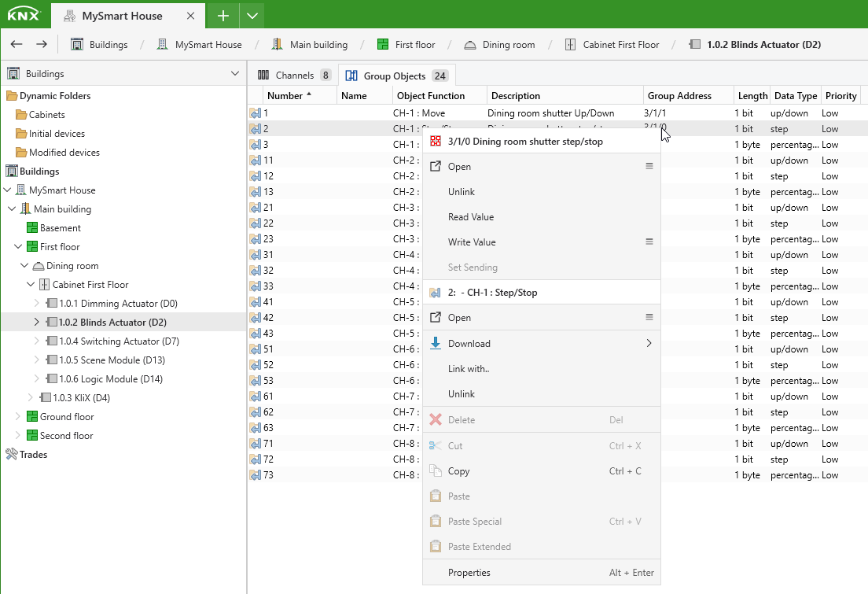Viewport: 868px width, 594px height.
Task: Collapse the Dining room tree node
Action: (x=24, y=265)
